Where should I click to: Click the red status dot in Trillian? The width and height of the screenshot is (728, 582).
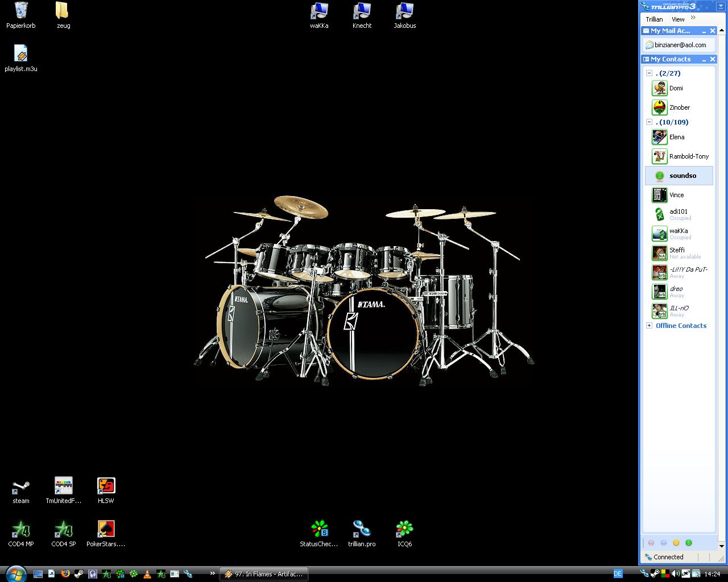(651, 543)
